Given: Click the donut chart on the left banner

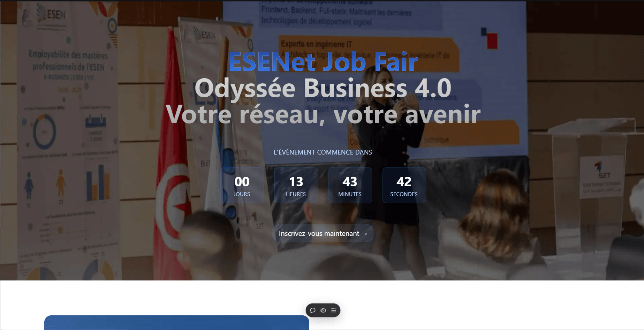Looking at the screenshot, I should click(45, 132).
